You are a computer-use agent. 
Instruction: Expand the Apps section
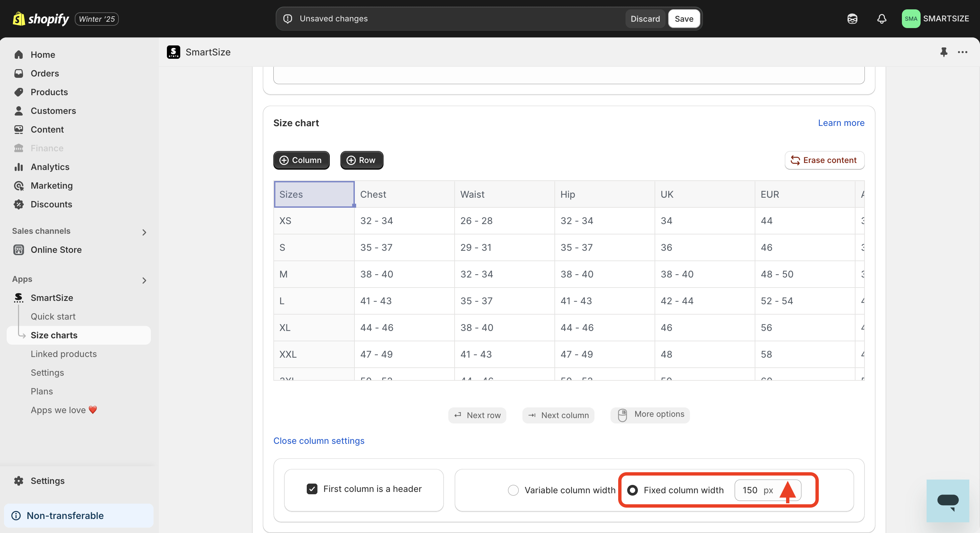(144, 280)
